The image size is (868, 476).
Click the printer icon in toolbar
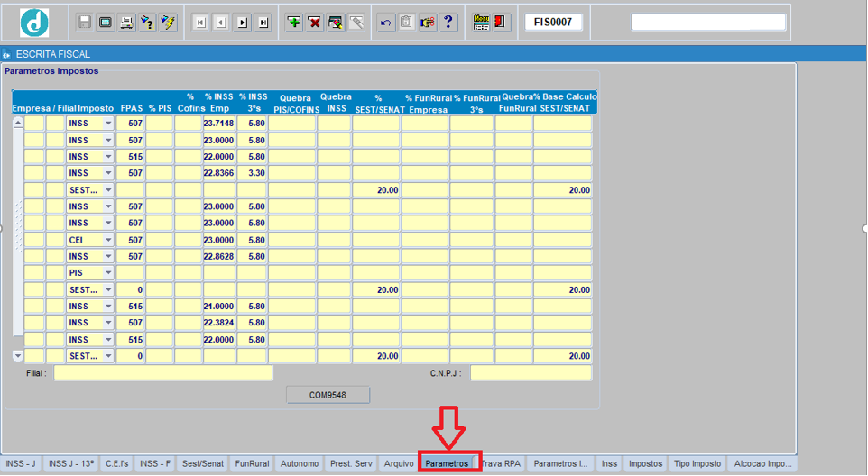click(127, 23)
